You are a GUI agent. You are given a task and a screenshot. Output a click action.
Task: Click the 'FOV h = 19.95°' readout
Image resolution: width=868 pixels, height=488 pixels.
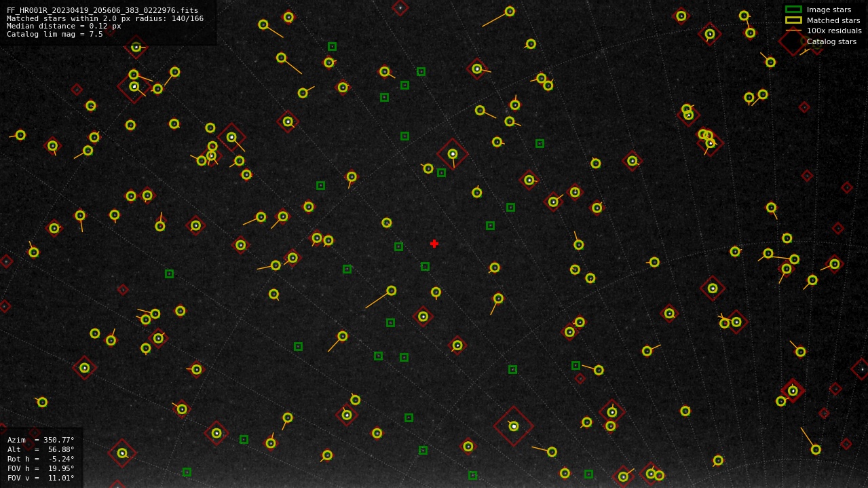pyautogui.click(x=41, y=468)
